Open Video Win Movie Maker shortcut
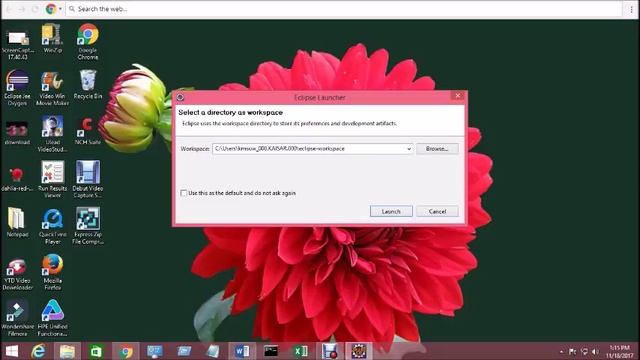 coord(53,88)
